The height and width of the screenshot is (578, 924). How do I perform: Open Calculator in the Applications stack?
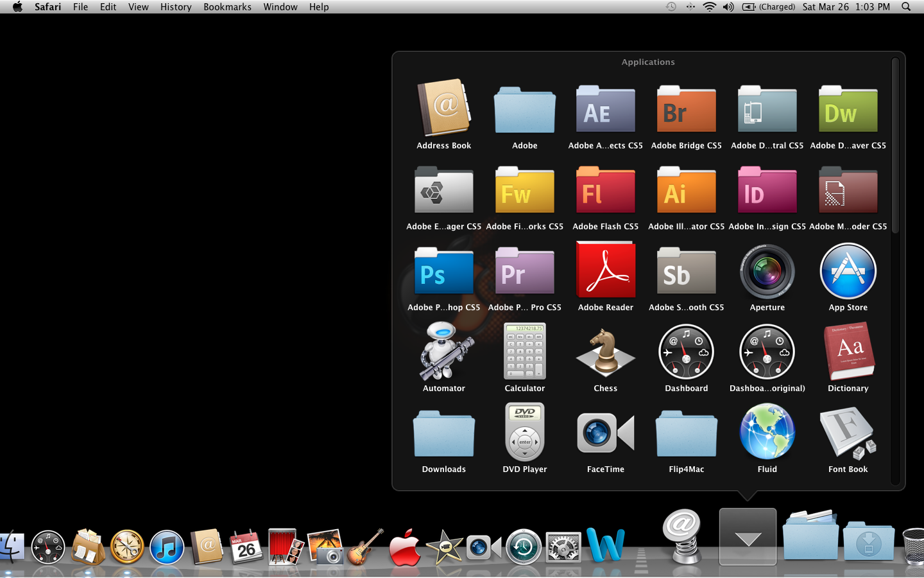(525, 351)
